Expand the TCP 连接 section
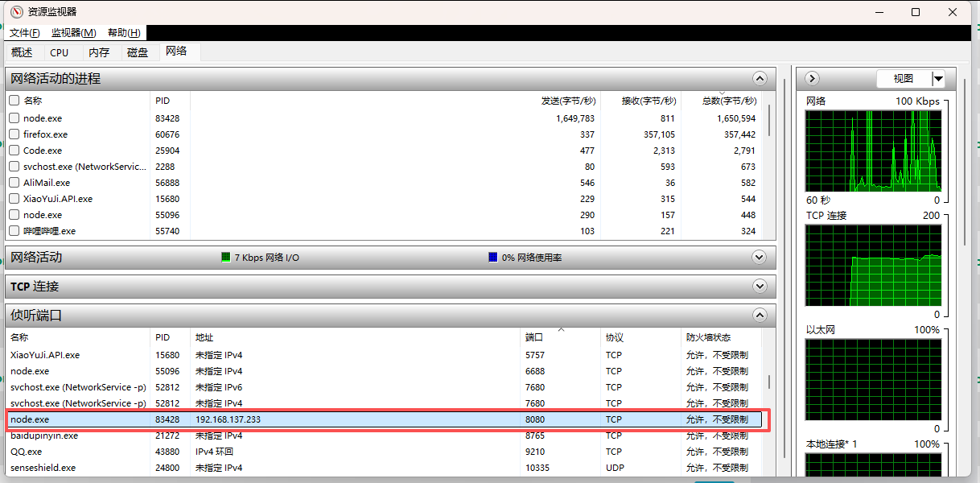980x483 pixels. (x=759, y=286)
